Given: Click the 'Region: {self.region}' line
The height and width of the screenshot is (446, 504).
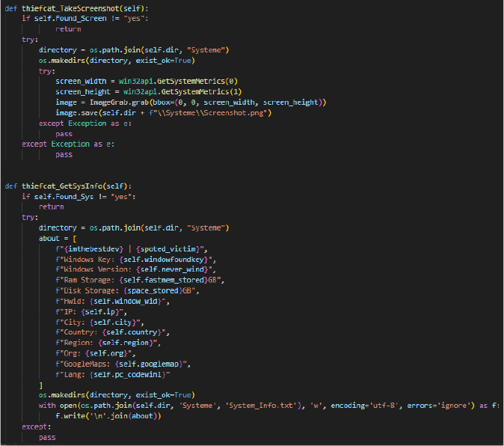Looking at the screenshot, I should pos(108,343).
